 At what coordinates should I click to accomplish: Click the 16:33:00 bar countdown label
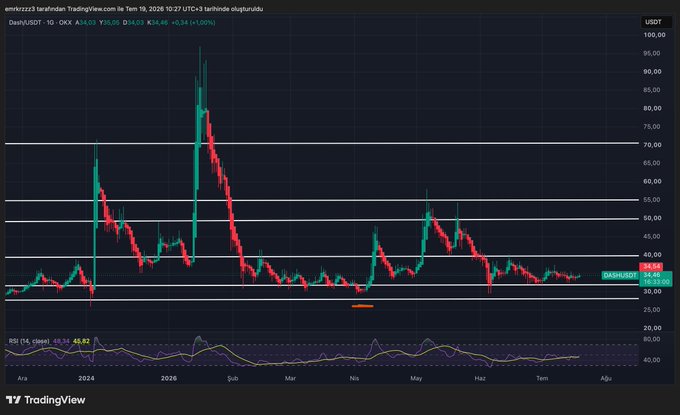point(656,282)
